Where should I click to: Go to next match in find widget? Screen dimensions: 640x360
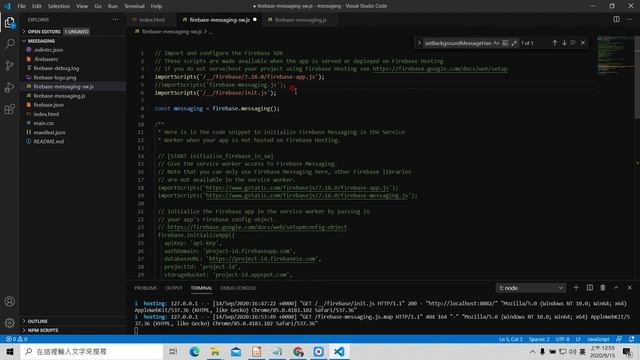click(564, 43)
